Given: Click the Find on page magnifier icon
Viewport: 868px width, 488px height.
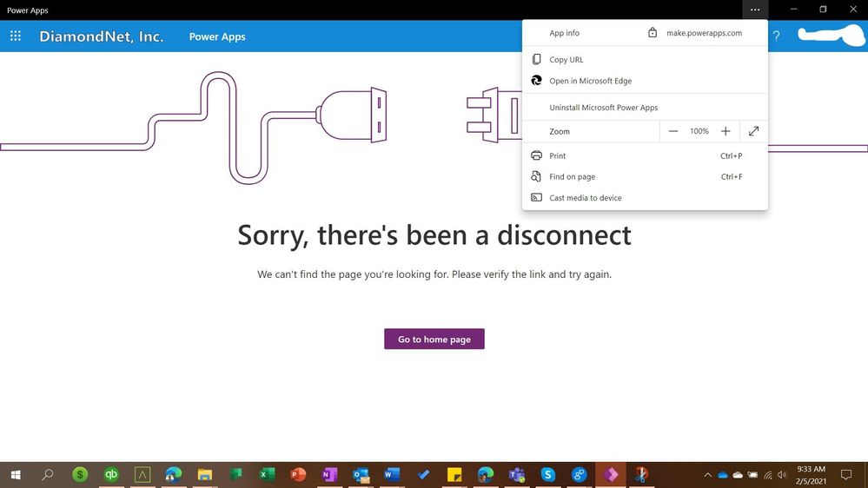Looking at the screenshot, I should click(x=536, y=176).
